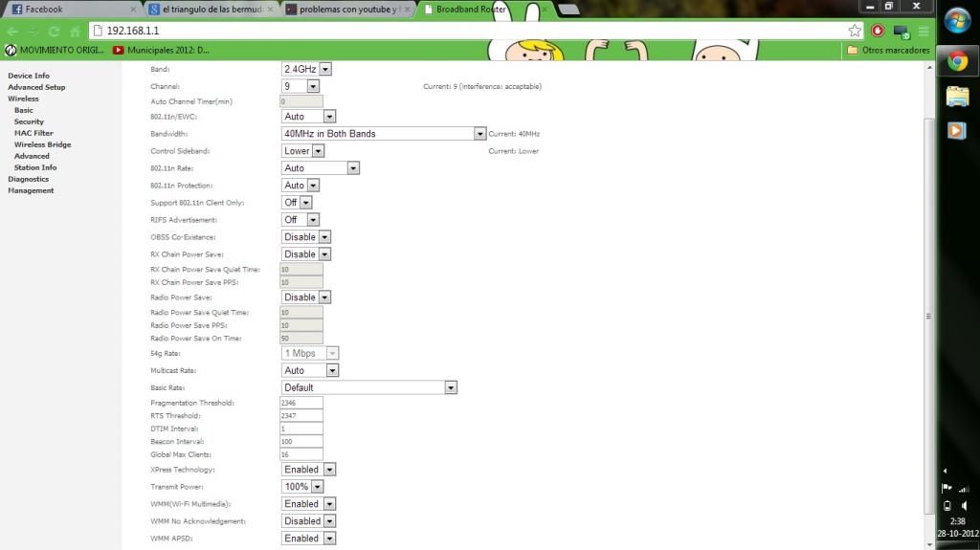Open Wireless Security settings
The width and height of the screenshot is (980, 550).
click(29, 121)
